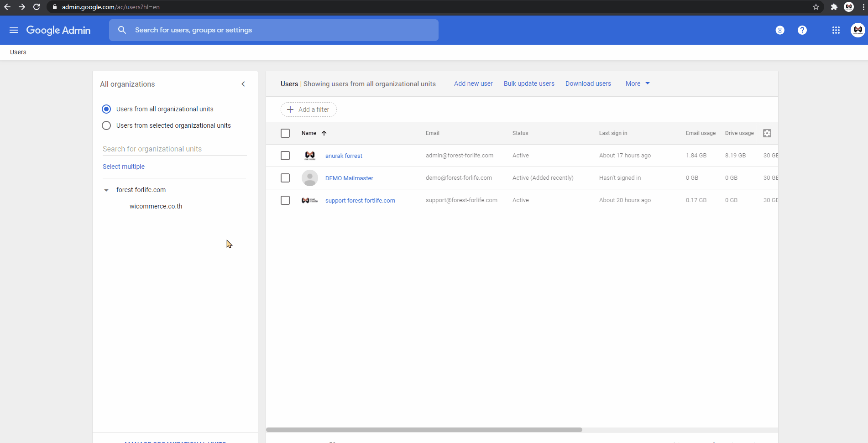Screen dimensions: 868x443
Task: Check the DEMO Mailmaster row checkbox
Action: click(285, 178)
